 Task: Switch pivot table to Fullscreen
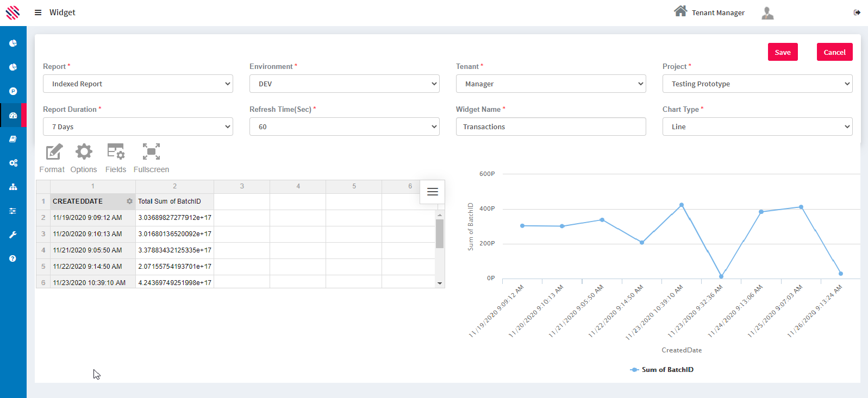(151, 158)
